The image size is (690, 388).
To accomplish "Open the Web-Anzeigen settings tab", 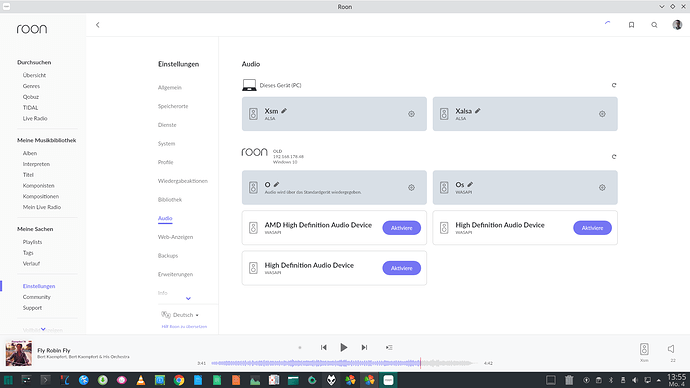I will (x=175, y=237).
